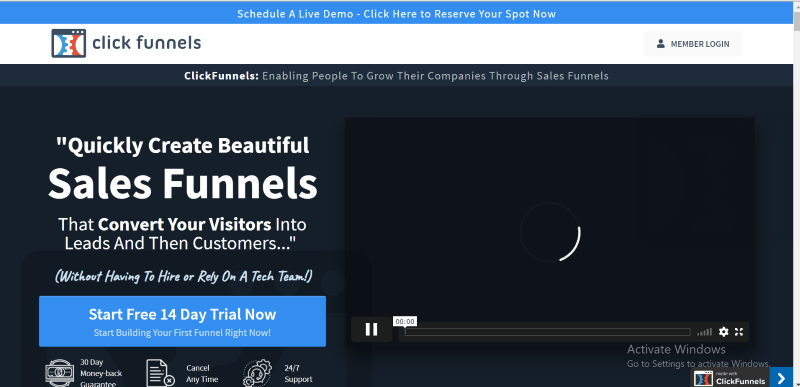Click the 'Sales Funnels' headline text
The image size is (800, 387).
(183, 183)
